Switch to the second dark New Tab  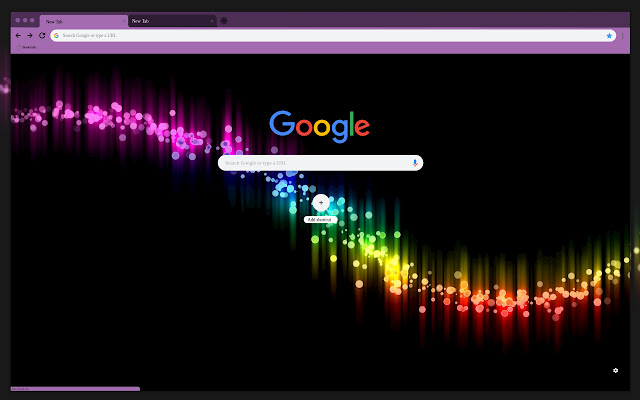pos(172,21)
